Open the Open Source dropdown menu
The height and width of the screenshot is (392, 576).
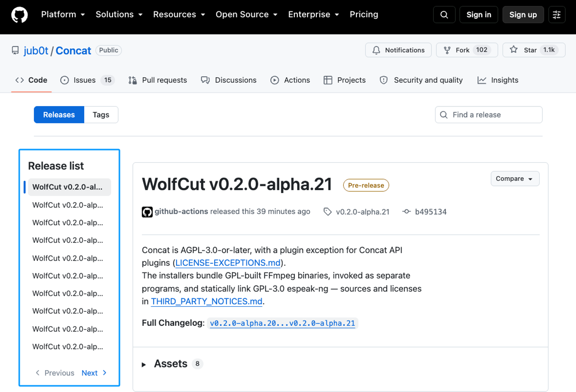[x=247, y=14]
